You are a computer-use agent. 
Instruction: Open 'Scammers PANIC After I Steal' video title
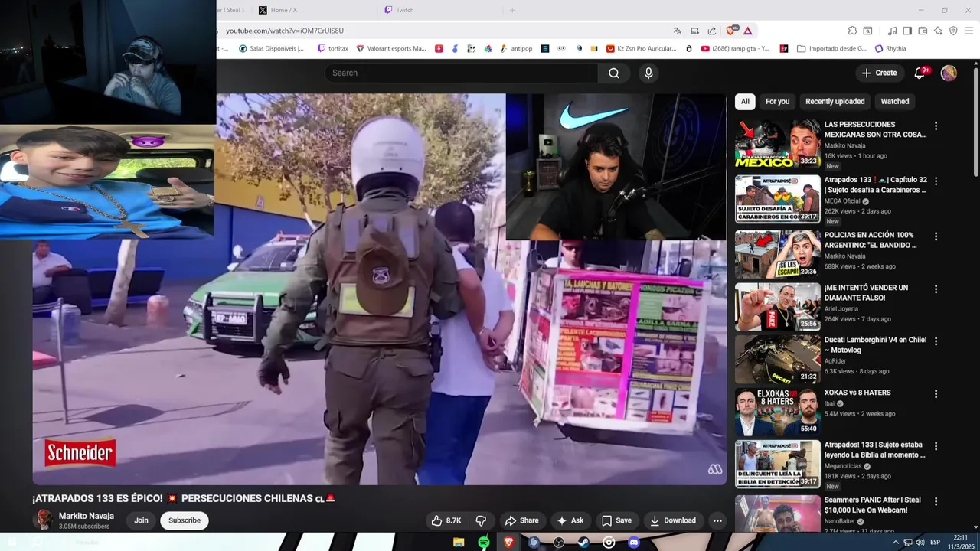coord(873,505)
